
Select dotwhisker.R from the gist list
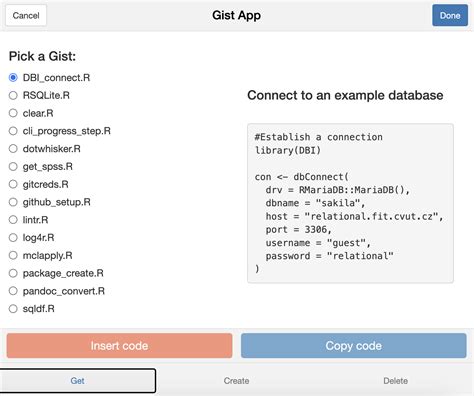pos(13,149)
